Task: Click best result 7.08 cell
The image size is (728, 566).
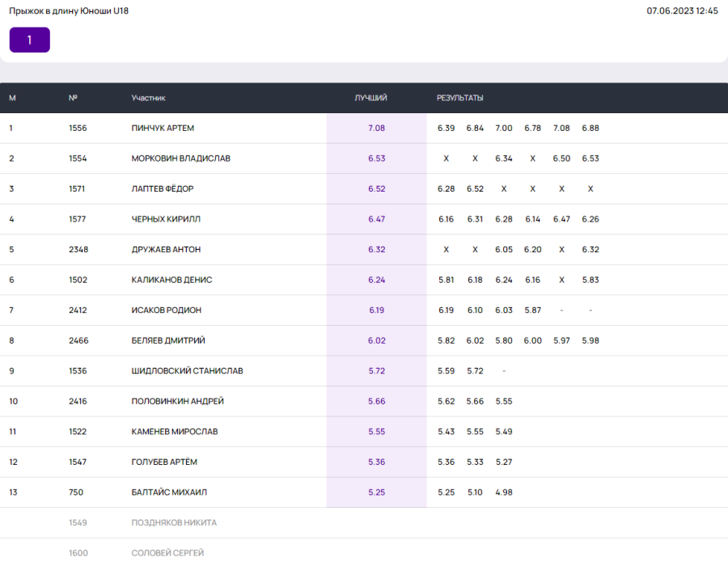Action: tap(376, 128)
